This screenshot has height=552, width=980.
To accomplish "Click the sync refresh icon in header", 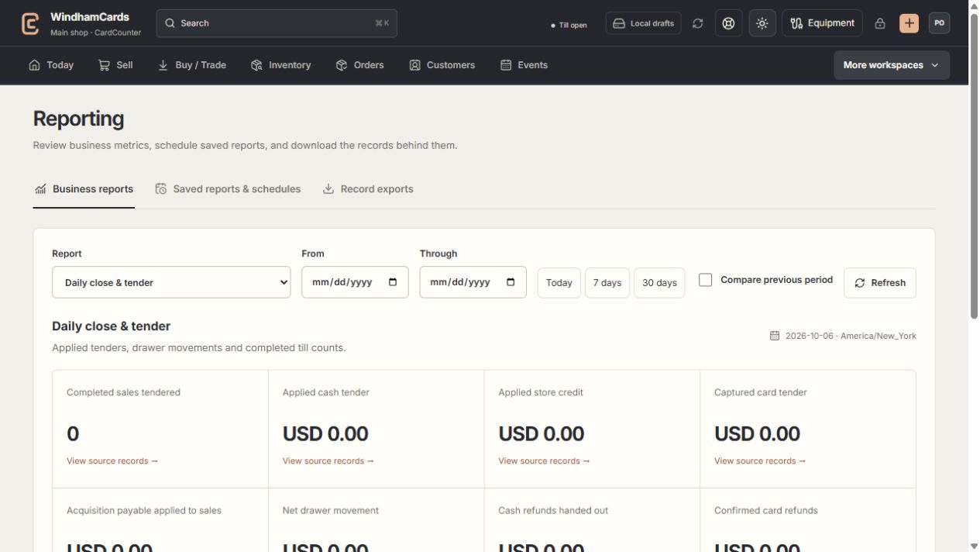I will 698,23.
